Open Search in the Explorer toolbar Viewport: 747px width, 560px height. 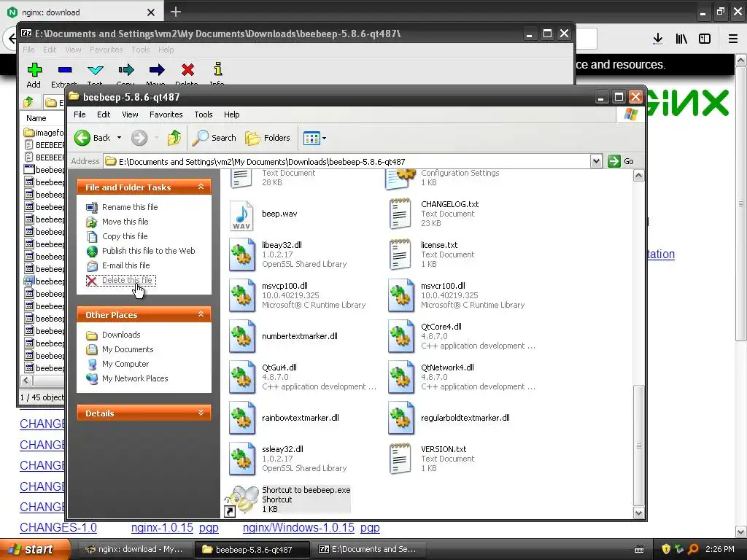click(x=214, y=138)
